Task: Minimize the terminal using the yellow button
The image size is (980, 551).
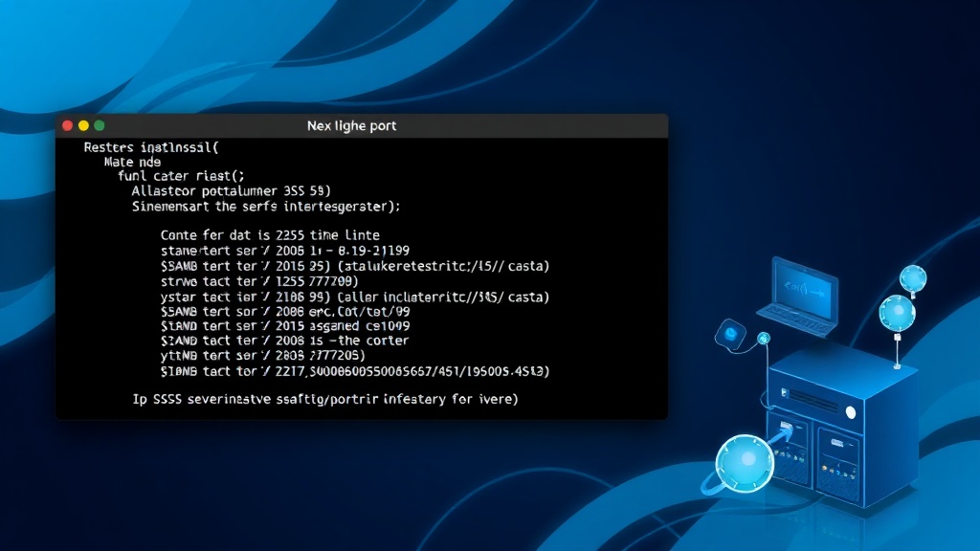Action: coord(83,125)
